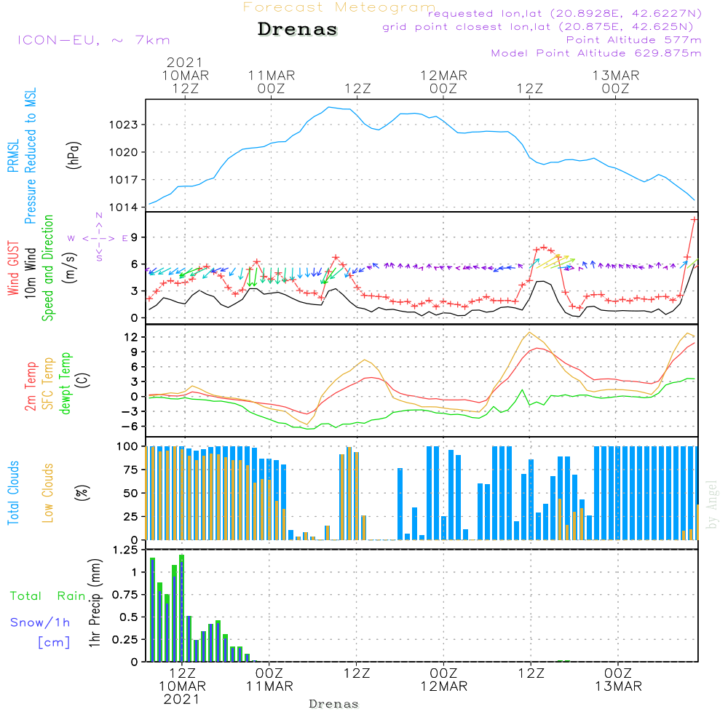This screenshot has width=728, height=728.
Task: Click the small 'Drenas' caption at bottom
Action: [x=334, y=704]
